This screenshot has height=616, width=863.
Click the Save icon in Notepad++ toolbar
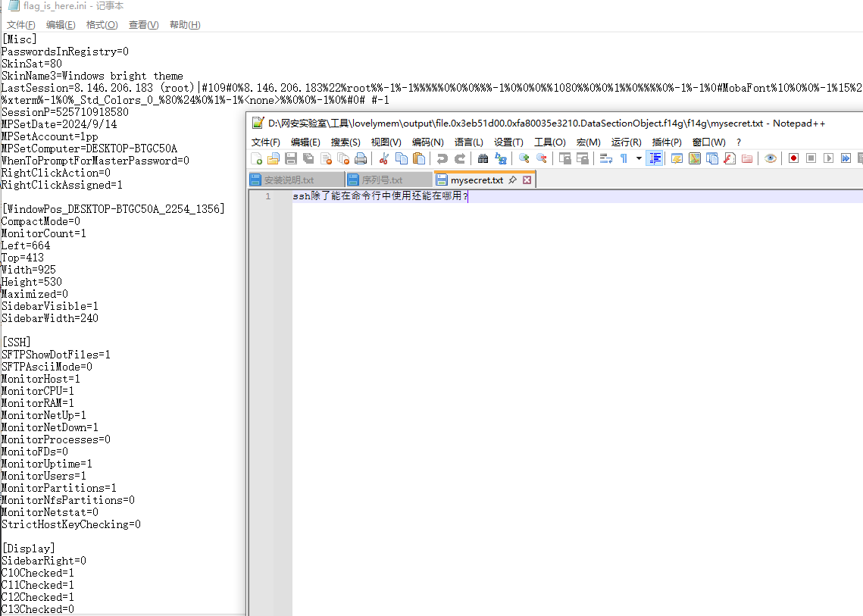[x=291, y=158]
